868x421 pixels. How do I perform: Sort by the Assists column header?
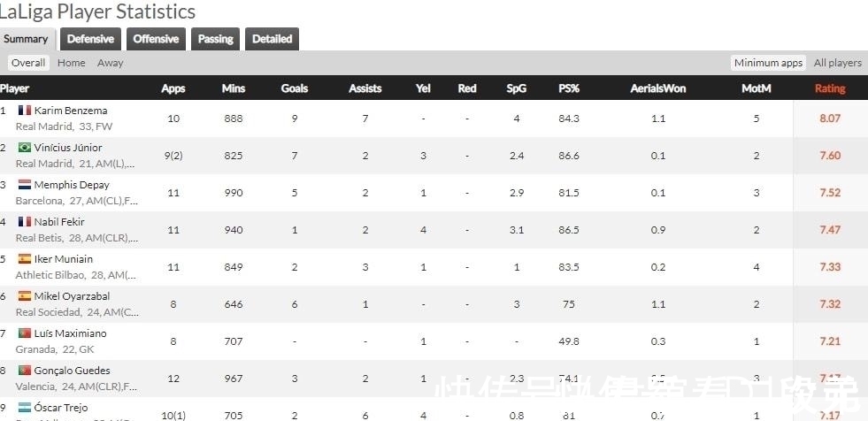[365, 88]
